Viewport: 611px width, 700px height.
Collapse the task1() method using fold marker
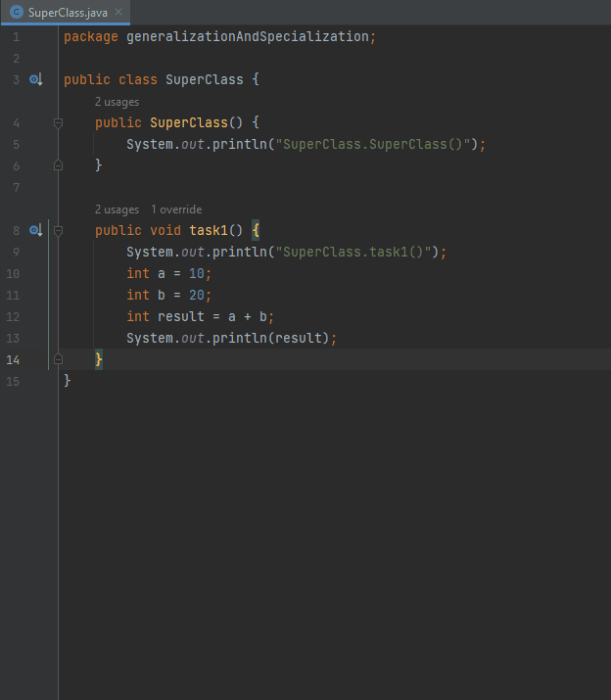[x=58, y=231]
